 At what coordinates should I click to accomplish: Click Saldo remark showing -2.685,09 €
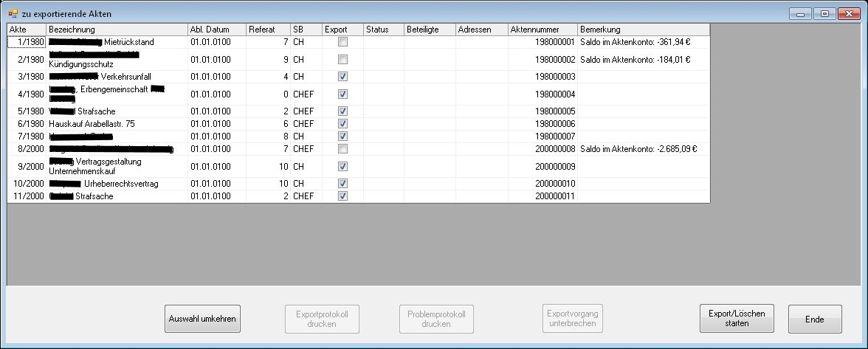pos(639,149)
